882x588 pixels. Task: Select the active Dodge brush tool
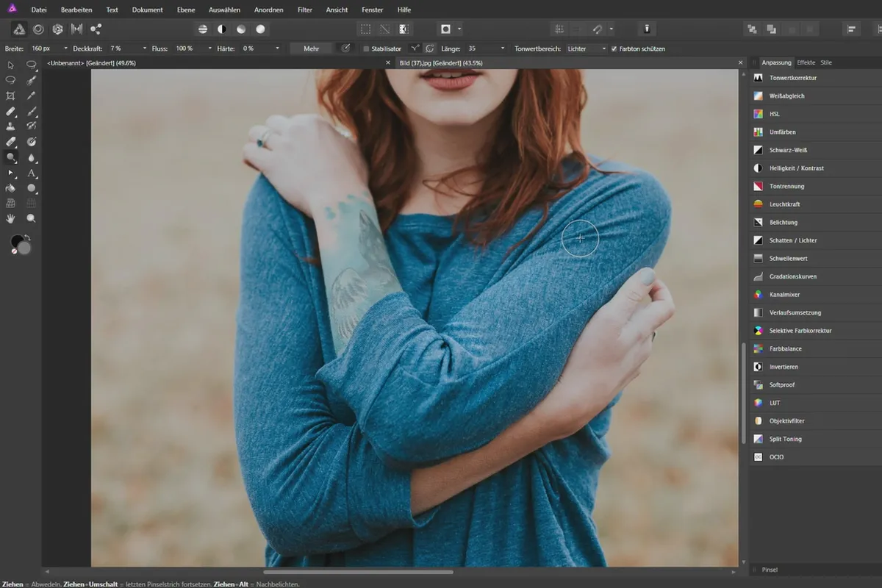tap(11, 157)
